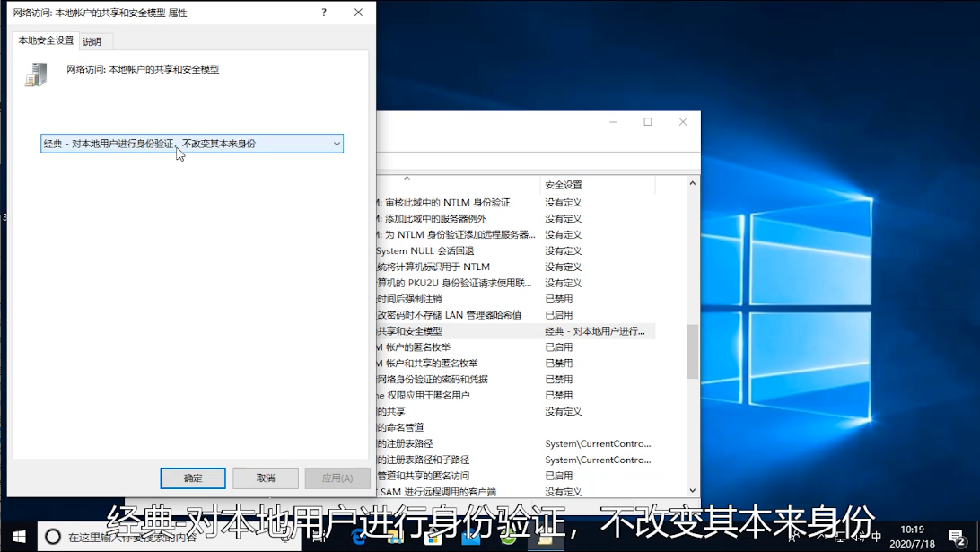The width and height of the screenshot is (980, 552).
Task: Minimize the Local Security Policy window
Action: tap(613, 122)
